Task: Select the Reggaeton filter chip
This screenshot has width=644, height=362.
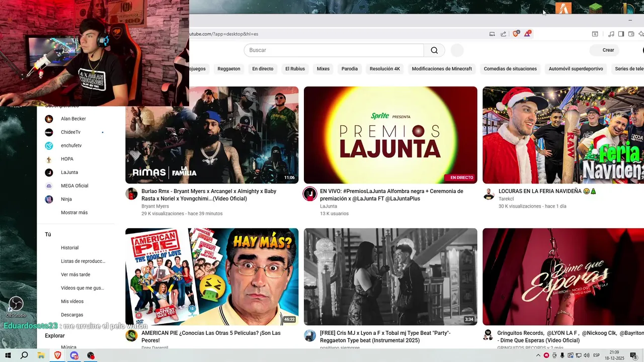Action: 229,69
